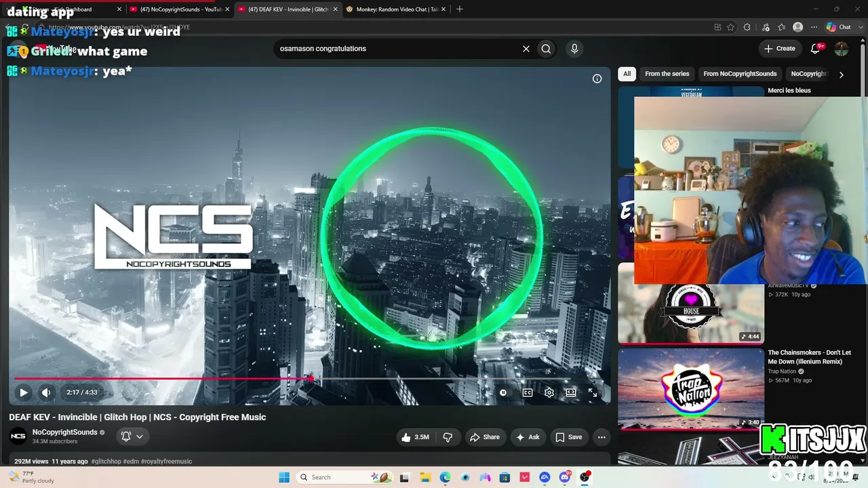Viewport: 868px width, 488px height.
Task: Open the video info card icon
Action: pos(597,79)
